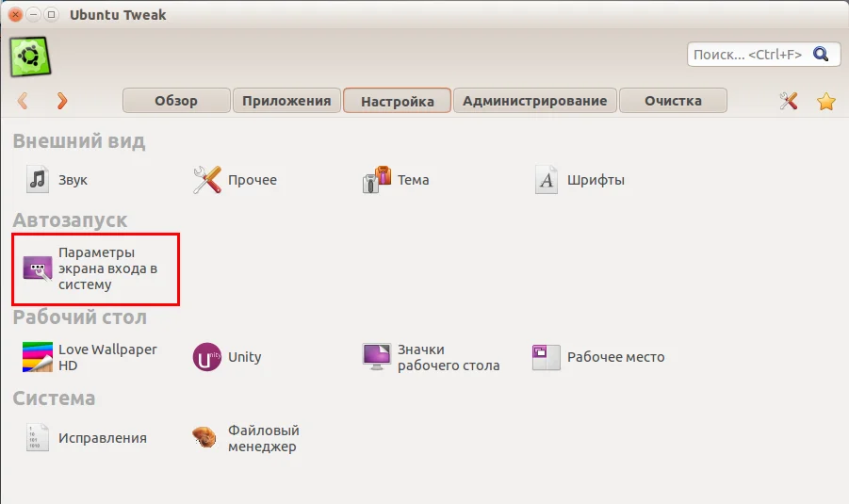The image size is (849, 504).
Task: Close the Ubuntu Tweak window
Action: pyautogui.click(x=16, y=15)
